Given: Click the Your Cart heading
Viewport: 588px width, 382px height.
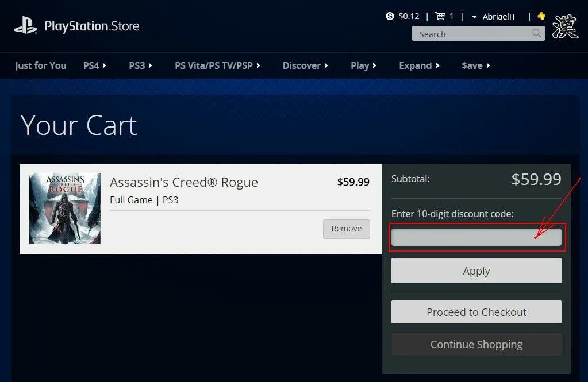Looking at the screenshot, I should coord(79,125).
